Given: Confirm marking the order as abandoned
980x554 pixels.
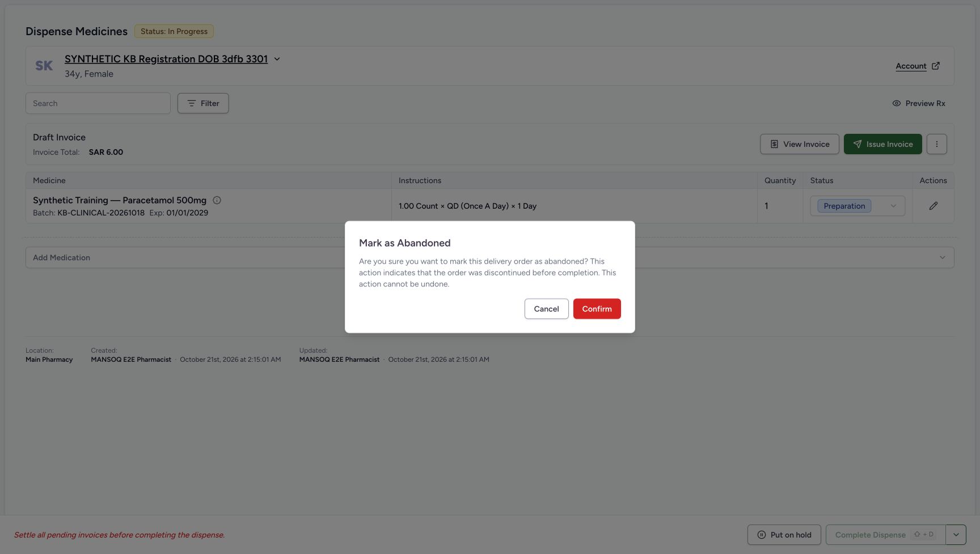Looking at the screenshot, I should pos(597,308).
